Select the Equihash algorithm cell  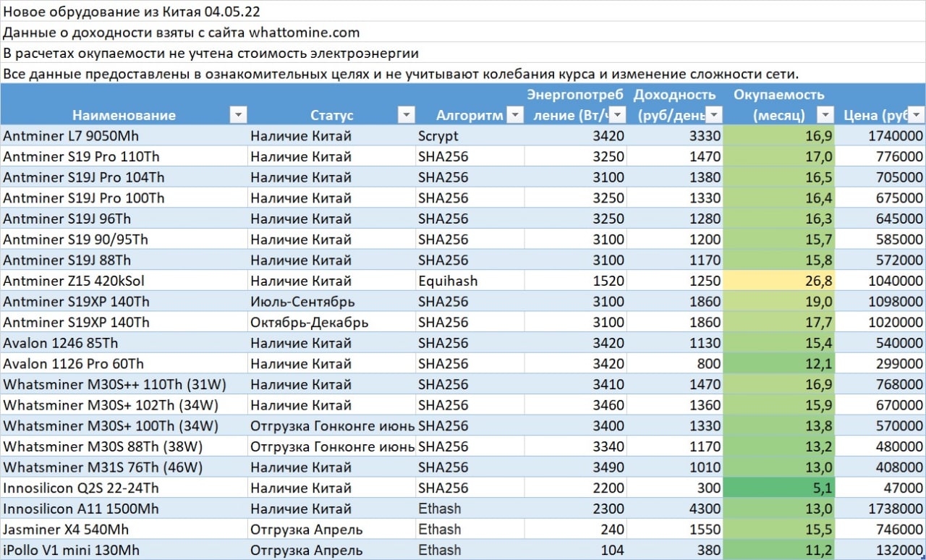[x=470, y=281]
